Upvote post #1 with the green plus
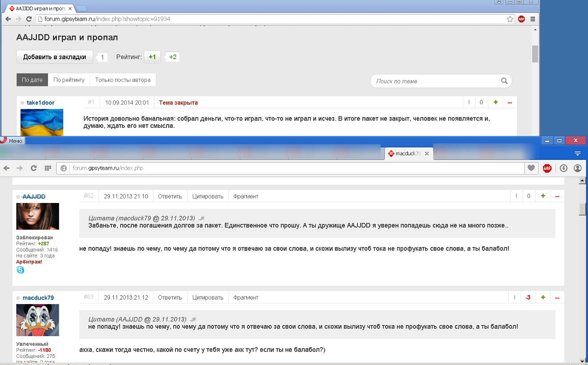588x365 pixels. pyautogui.click(x=495, y=102)
